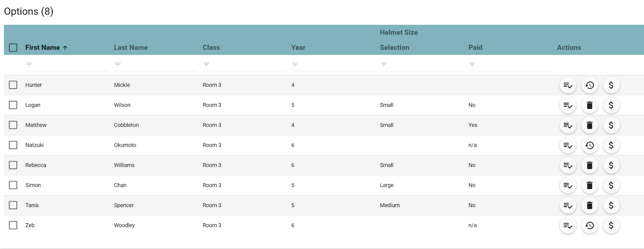Sort by the First Name column header
The image size is (644, 249).
tap(43, 48)
